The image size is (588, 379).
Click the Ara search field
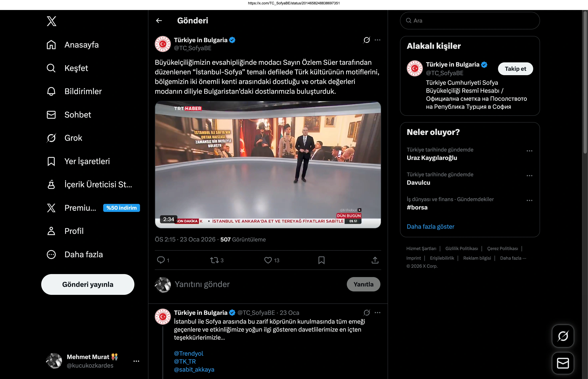[x=470, y=21]
